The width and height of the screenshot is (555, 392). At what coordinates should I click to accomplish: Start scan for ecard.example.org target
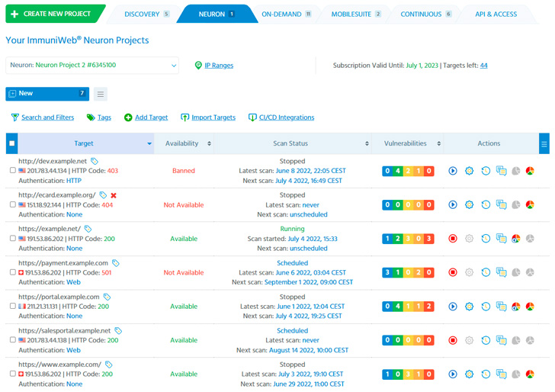pyautogui.click(x=452, y=205)
